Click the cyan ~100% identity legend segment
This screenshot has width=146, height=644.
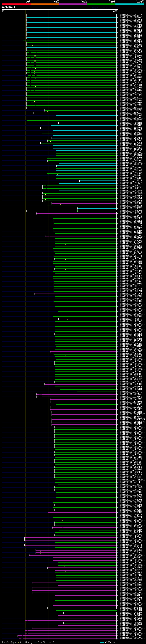pos(130,4)
